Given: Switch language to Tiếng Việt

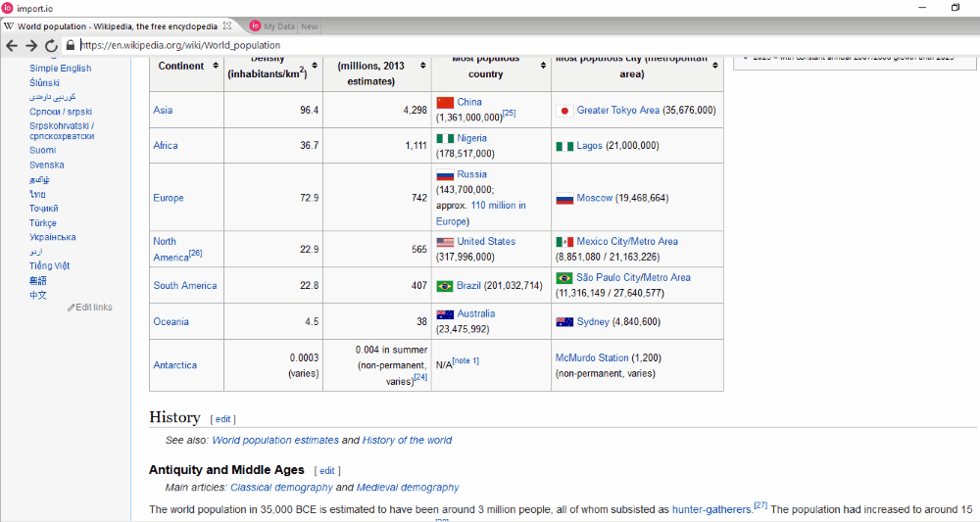Looking at the screenshot, I should 49,266.
